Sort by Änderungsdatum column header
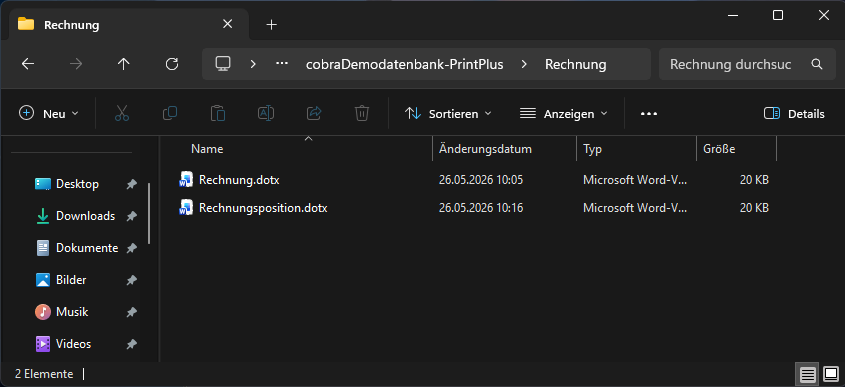The height and width of the screenshot is (387, 845). [486, 149]
